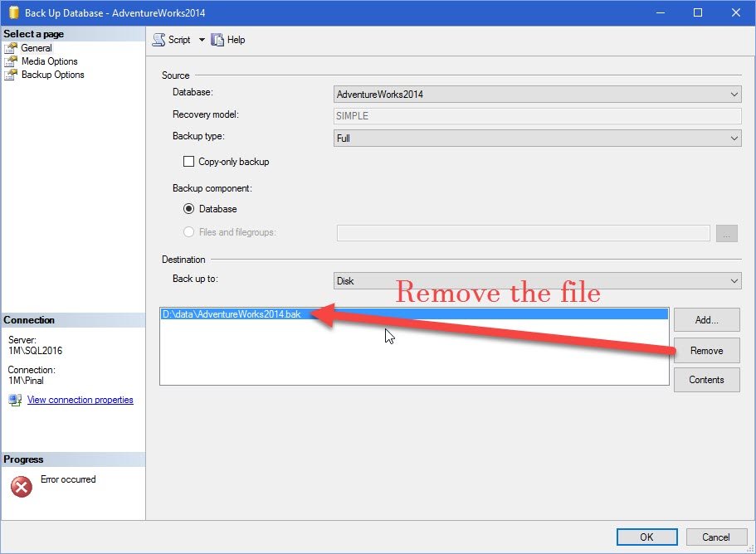Maximize the Back Up Database window
756x554 pixels.
(698, 12)
